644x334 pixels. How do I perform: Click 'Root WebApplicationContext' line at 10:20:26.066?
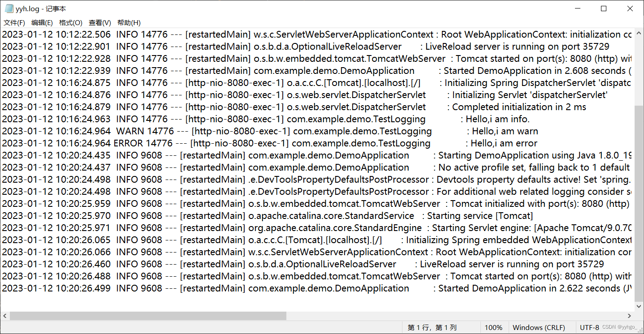point(317,252)
